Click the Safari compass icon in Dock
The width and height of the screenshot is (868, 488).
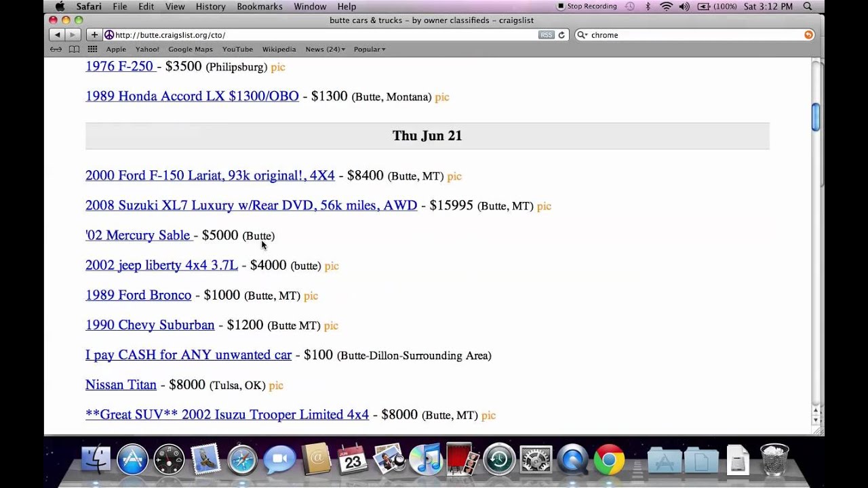tap(242, 460)
